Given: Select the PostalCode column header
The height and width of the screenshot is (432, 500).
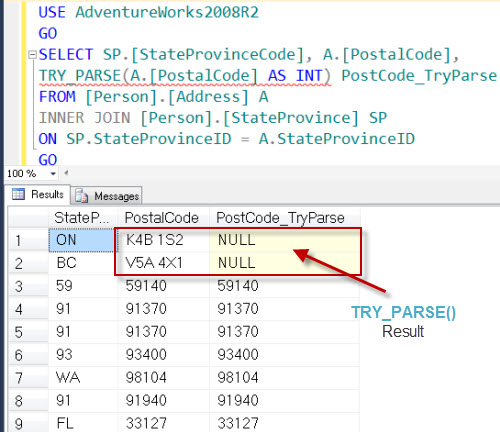Looking at the screenshot, I should 163,218.
